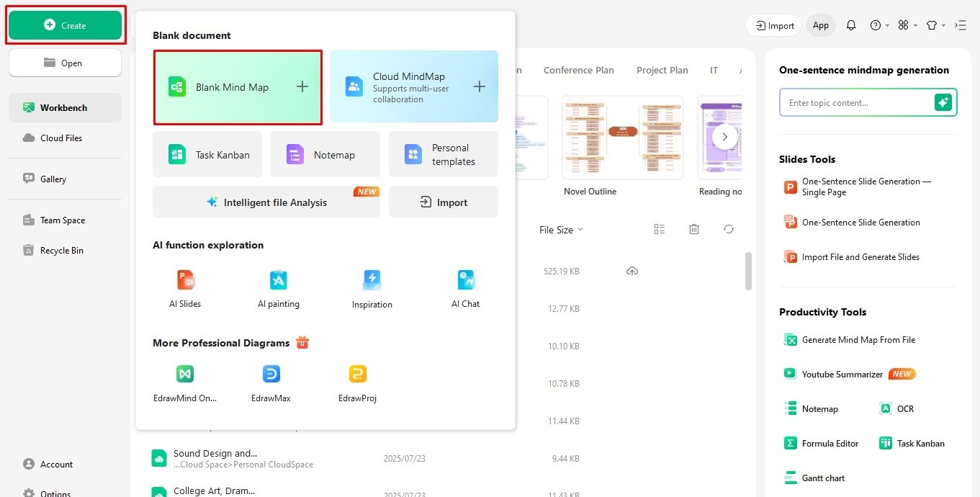Sort files by File Size dropdown
Image resolution: width=980 pixels, height=497 pixels.
tap(562, 230)
